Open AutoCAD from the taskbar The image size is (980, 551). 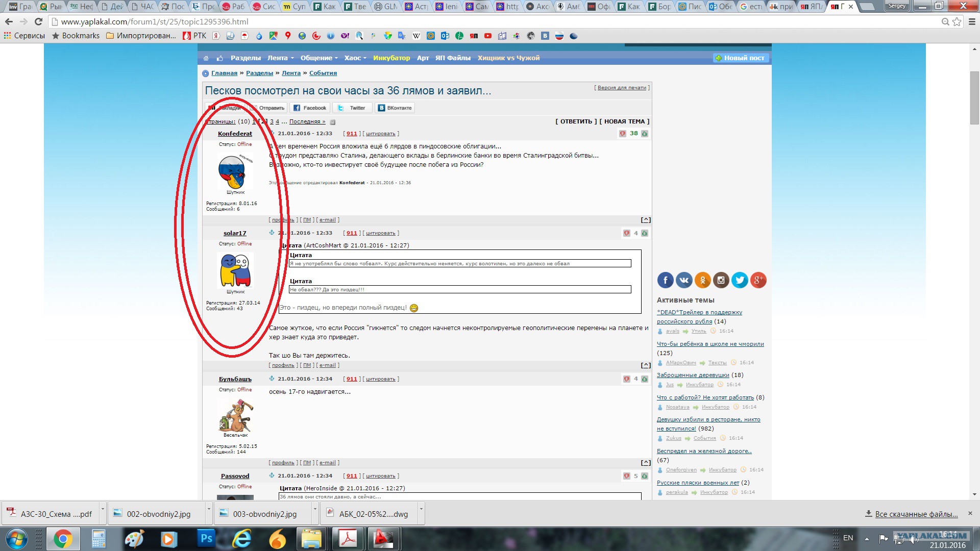tap(384, 539)
